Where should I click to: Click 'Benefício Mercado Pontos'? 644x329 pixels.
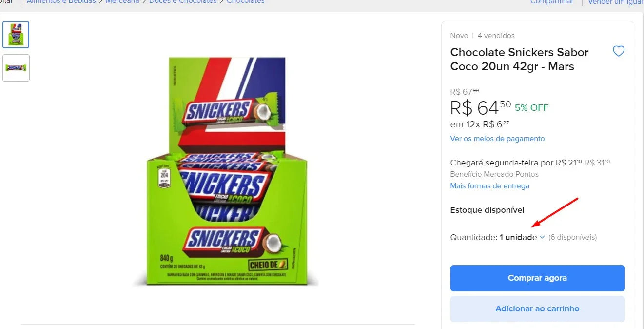[x=494, y=174]
